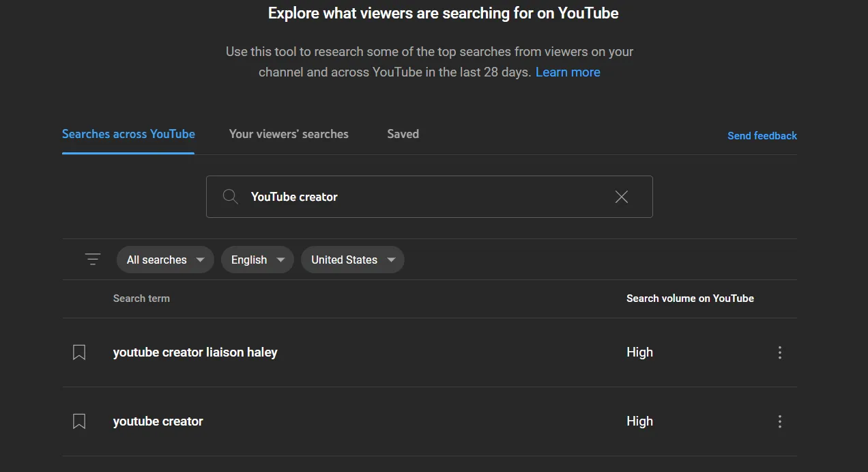
Task: Open the All searches filter dropdown
Action: click(164, 260)
